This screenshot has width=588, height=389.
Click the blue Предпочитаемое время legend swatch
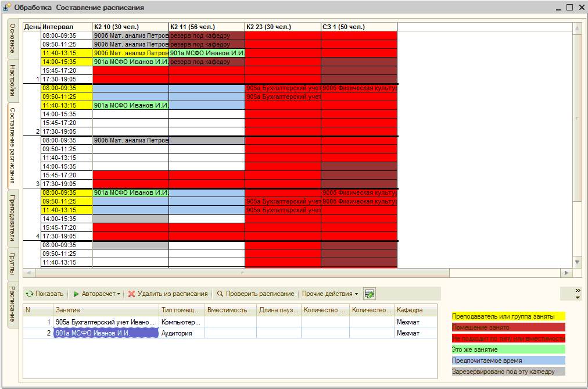(508, 361)
